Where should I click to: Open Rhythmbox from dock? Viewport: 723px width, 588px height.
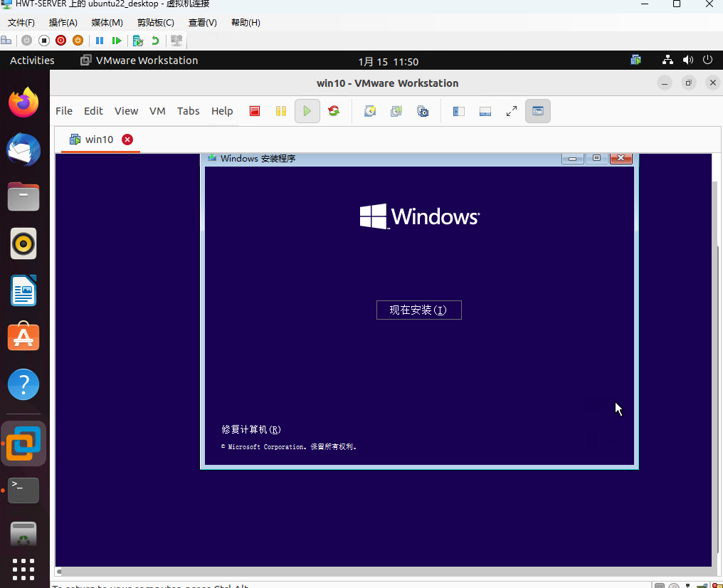[23, 243]
